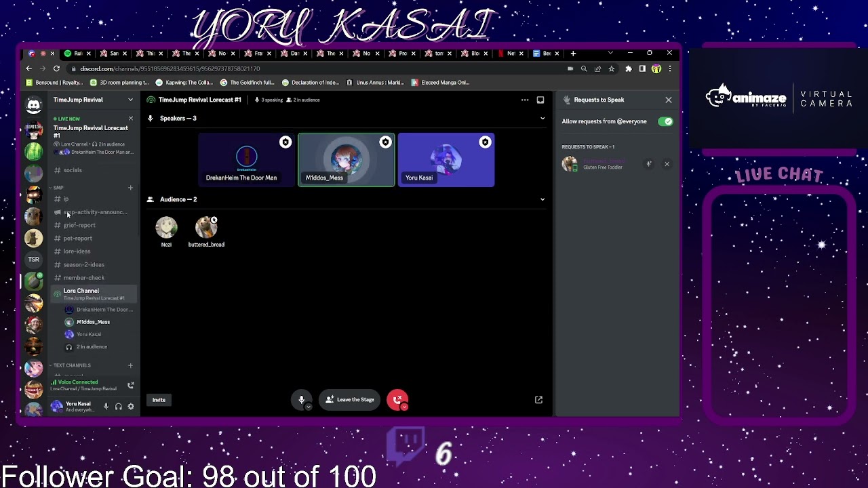
Task: Open camera permission icon in address bar
Action: click(x=570, y=68)
